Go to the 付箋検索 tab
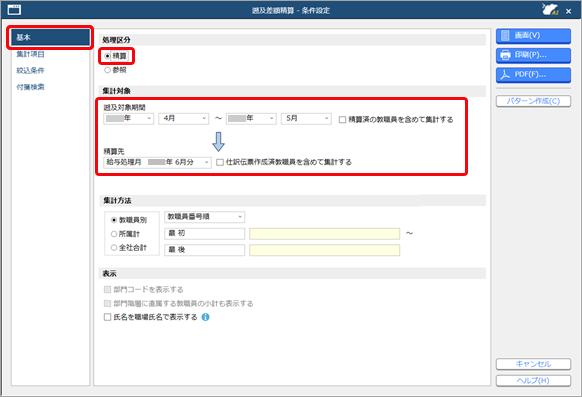 30,87
